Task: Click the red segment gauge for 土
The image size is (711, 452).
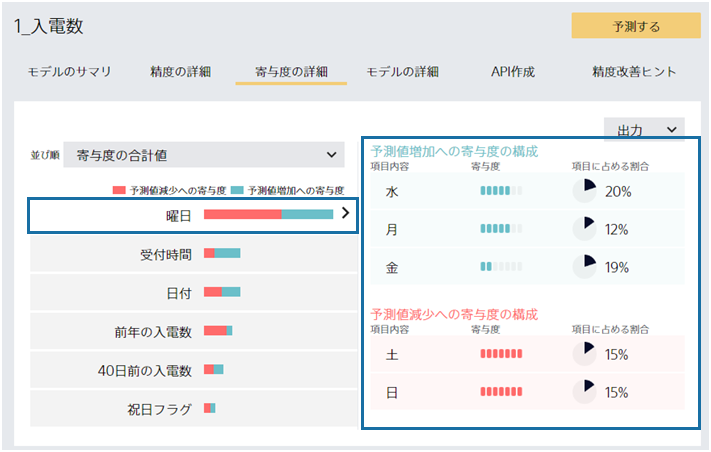Action: click(501, 353)
